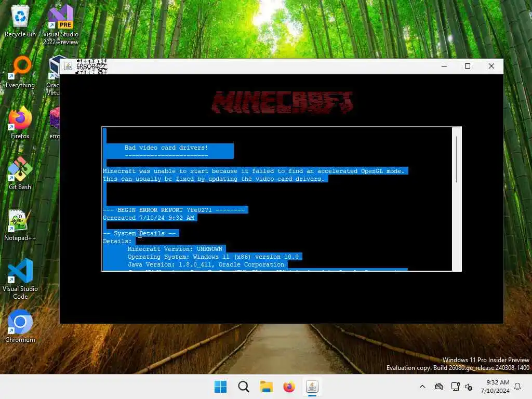Image resolution: width=532 pixels, height=399 pixels.
Task: Click the 'Operating System: Windows 11' line
Action: click(x=213, y=257)
